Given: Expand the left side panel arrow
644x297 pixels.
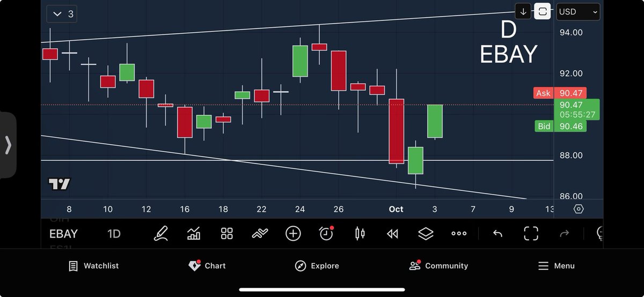Looking at the screenshot, I should coord(8,145).
